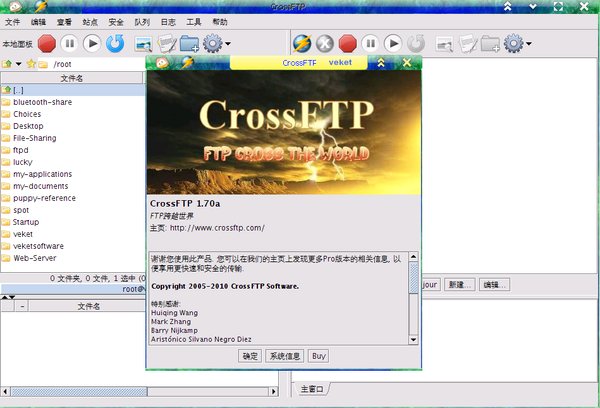The width and height of the screenshot is (600, 408).
Task: Click the local panel edit file icon
Action: click(x=167, y=44)
